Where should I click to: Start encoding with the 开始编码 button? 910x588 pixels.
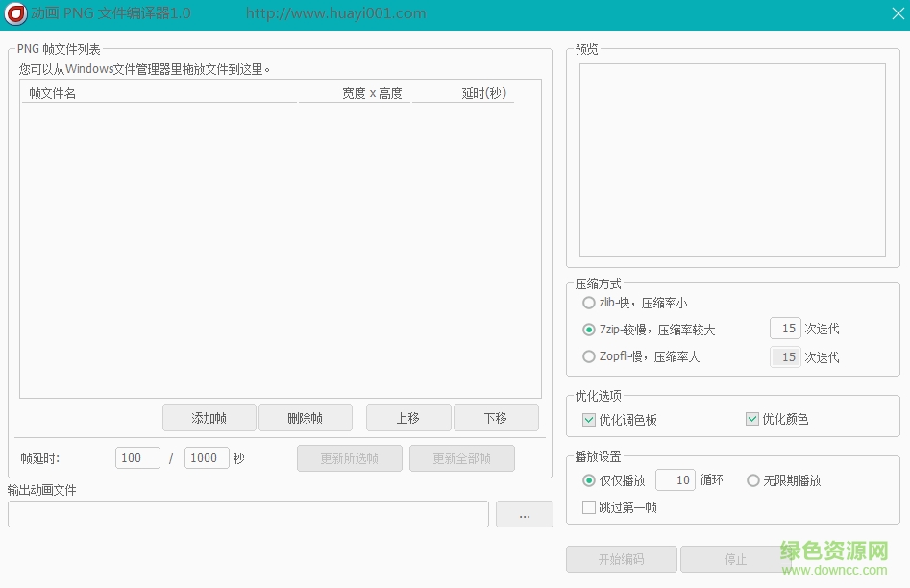(x=620, y=559)
